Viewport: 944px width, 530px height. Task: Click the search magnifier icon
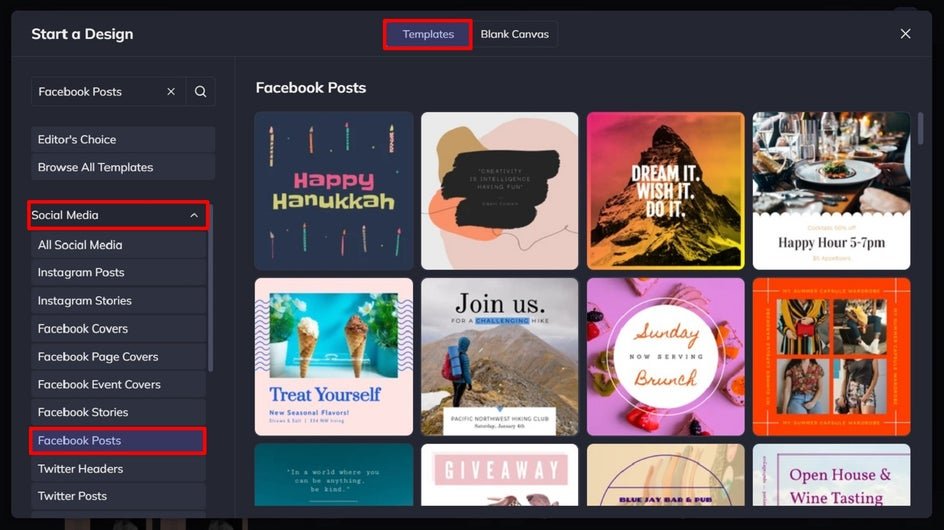(200, 92)
